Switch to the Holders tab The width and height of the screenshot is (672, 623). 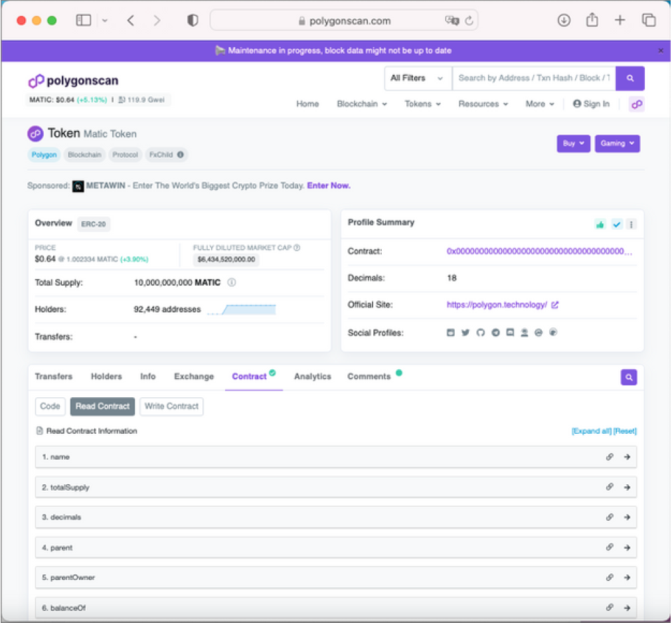[106, 377]
